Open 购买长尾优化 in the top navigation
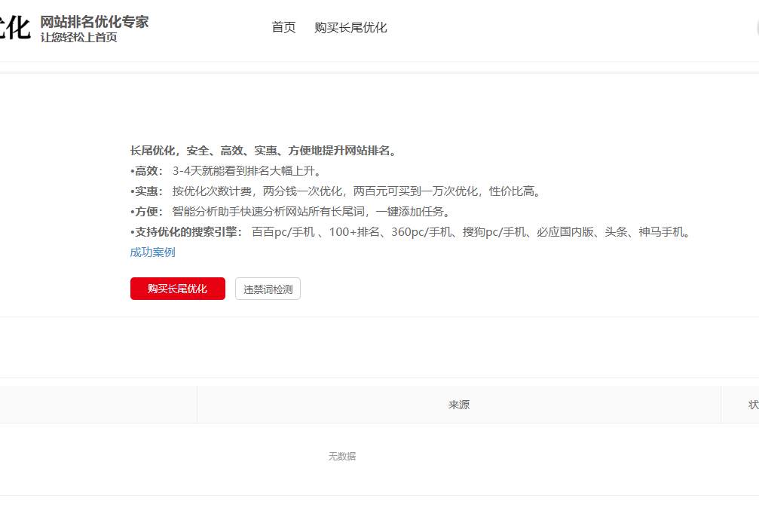 coord(350,28)
